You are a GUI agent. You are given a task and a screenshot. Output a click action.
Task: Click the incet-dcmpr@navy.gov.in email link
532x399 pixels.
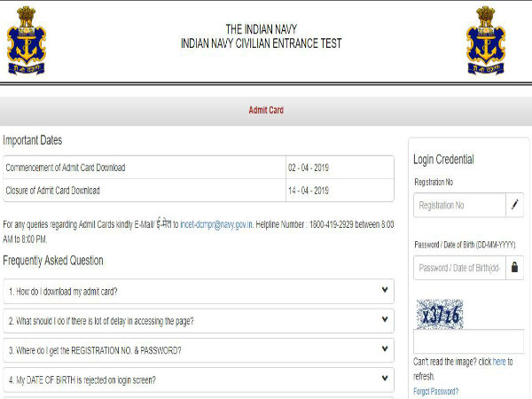pos(216,224)
